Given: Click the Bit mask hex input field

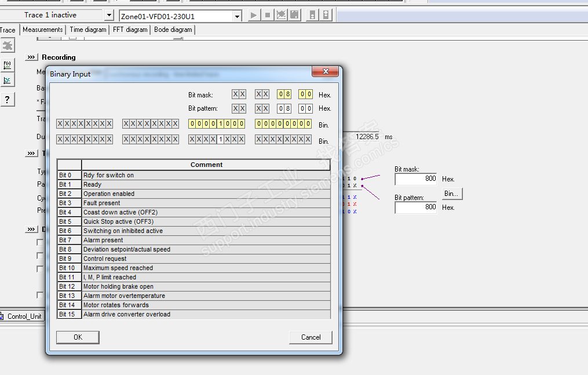Looking at the screenshot, I should click(416, 179).
